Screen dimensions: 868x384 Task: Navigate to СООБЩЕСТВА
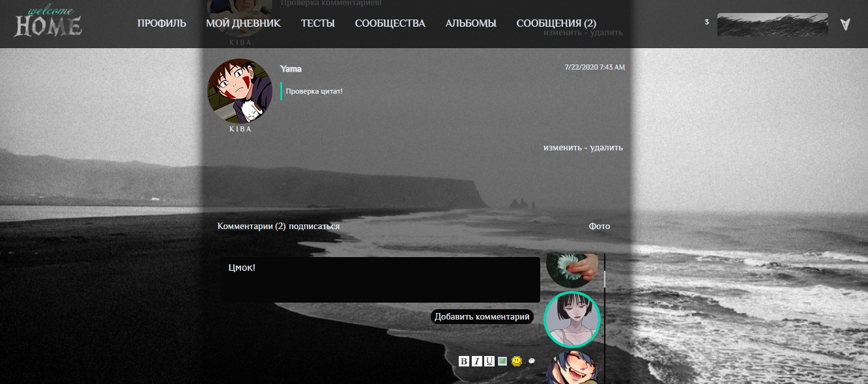click(x=390, y=23)
